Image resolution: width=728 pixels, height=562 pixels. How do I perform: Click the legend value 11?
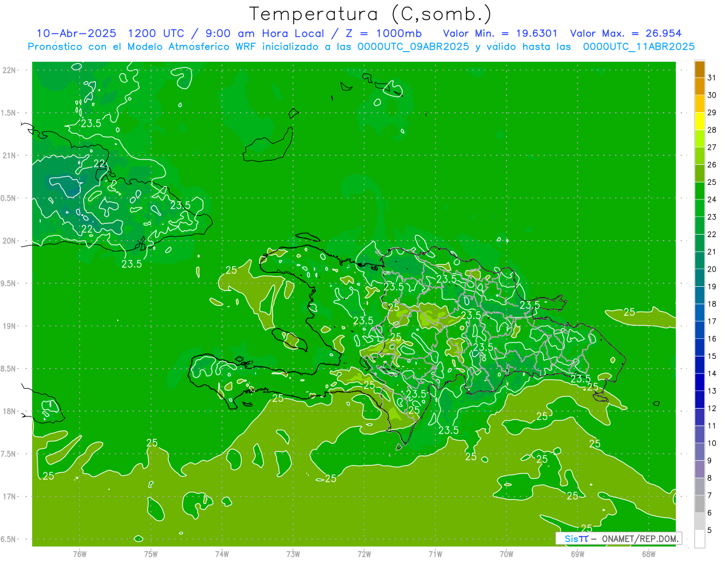[712, 426]
